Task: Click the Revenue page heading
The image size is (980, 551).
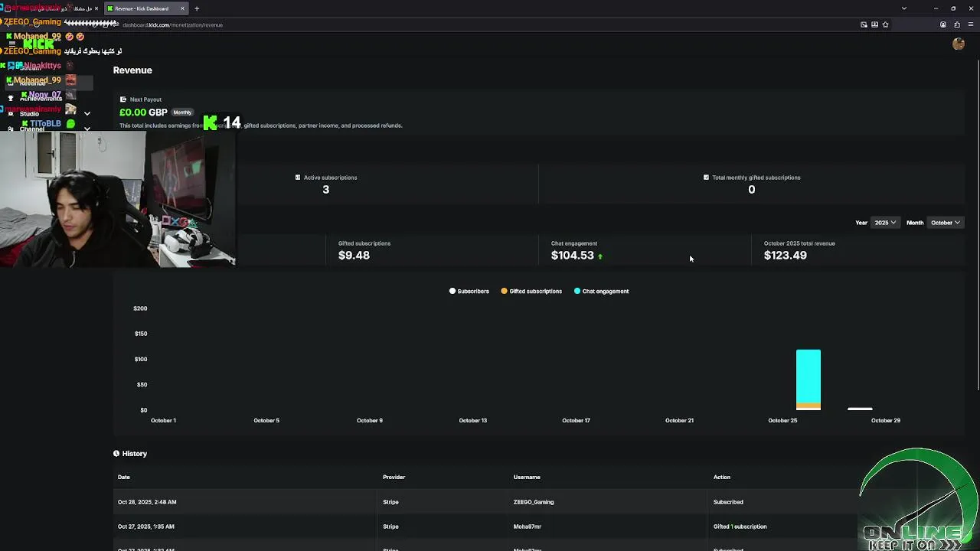Action: click(x=132, y=70)
